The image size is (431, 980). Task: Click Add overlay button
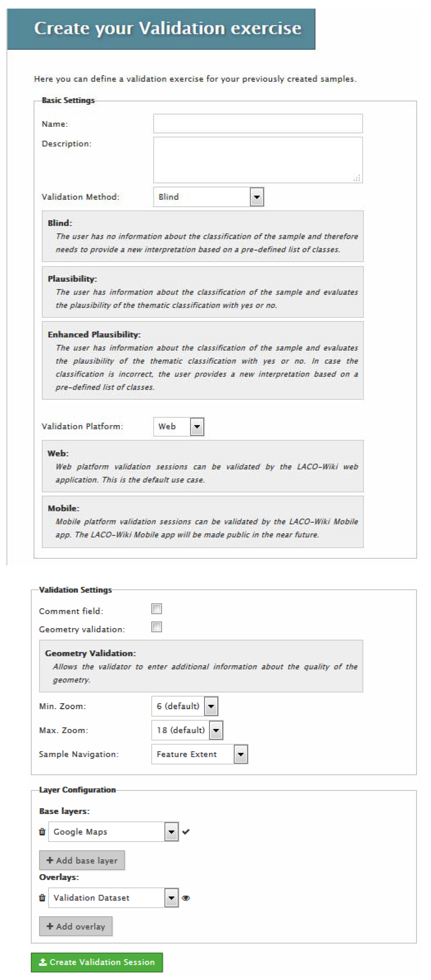76,926
